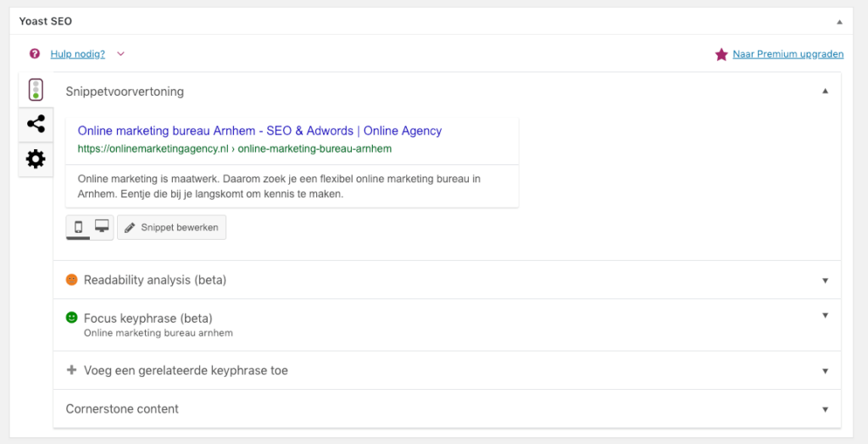Click the green snippet URL text
Viewport: 868px width, 444px height.
tap(235, 148)
